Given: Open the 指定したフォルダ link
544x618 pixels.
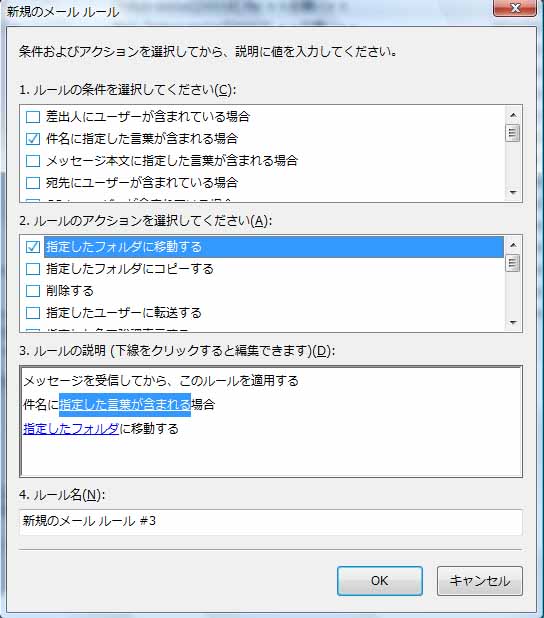Looking at the screenshot, I should click(71, 429).
